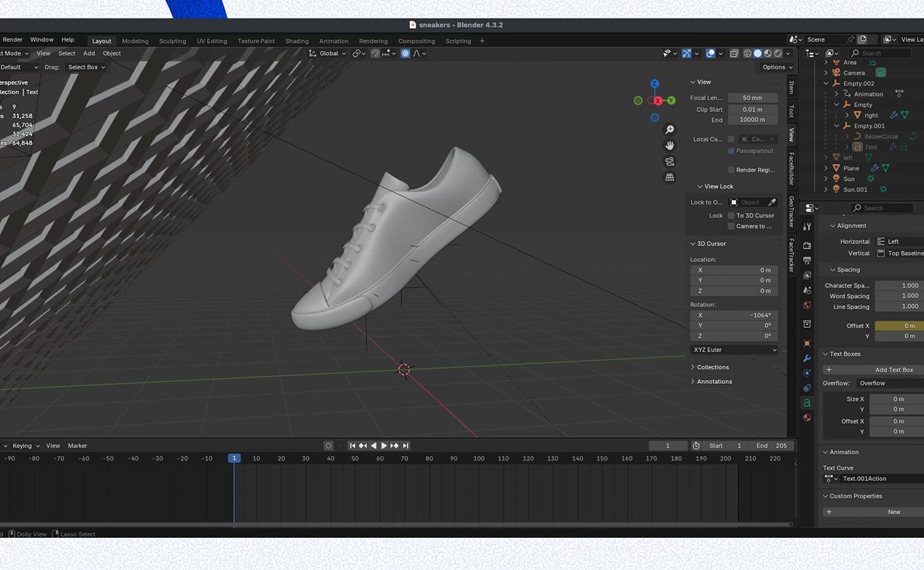Image resolution: width=924 pixels, height=570 pixels.
Task: Open the Window menu
Action: point(42,40)
